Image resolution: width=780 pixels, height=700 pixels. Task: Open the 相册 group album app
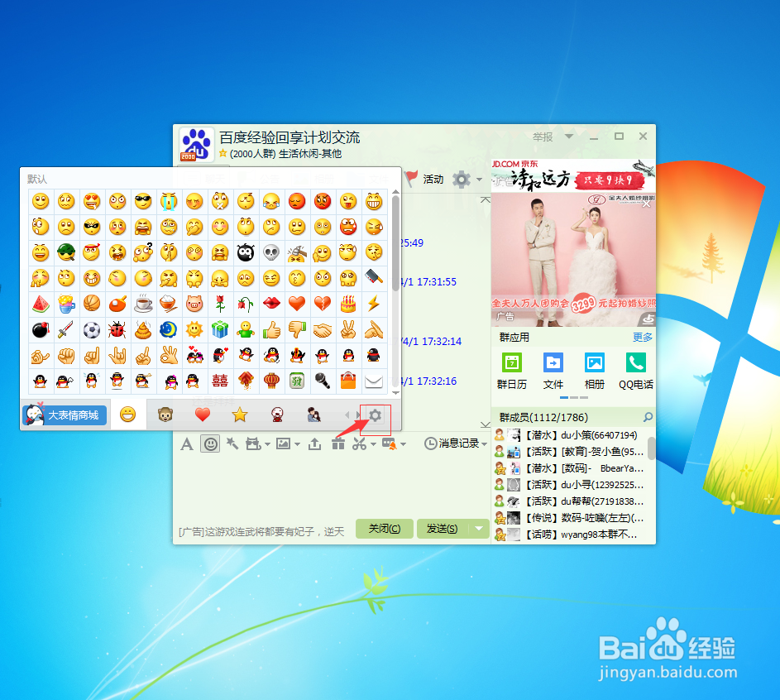[595, 371]
